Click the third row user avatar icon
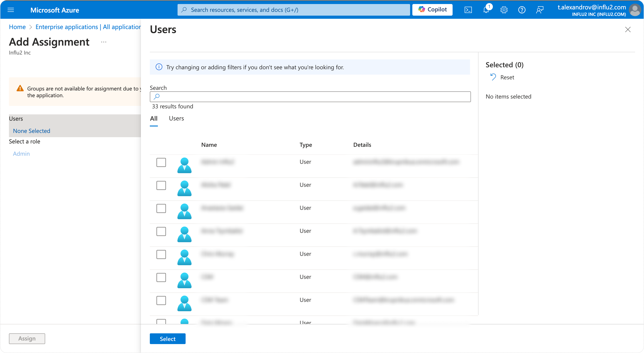Screen dimensions: 644x353 coord(184,211)
